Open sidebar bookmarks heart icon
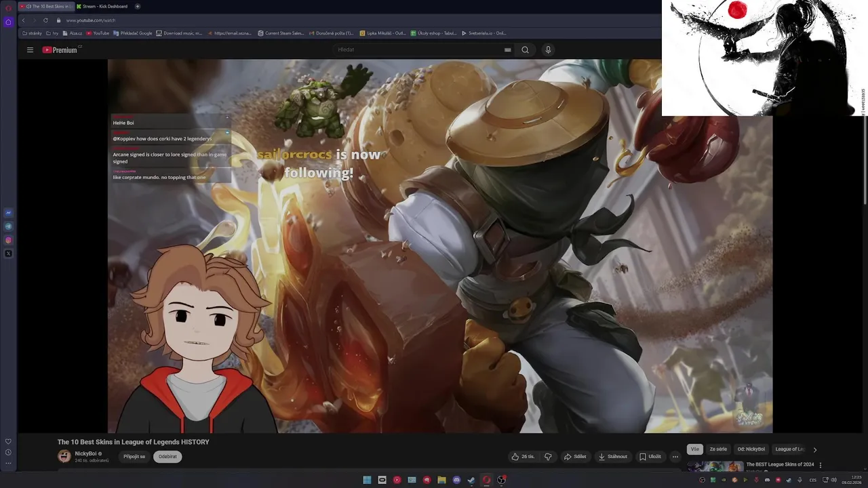Viewport: 868px width, 488px height. pyautogui.click(x=8, y=441)
